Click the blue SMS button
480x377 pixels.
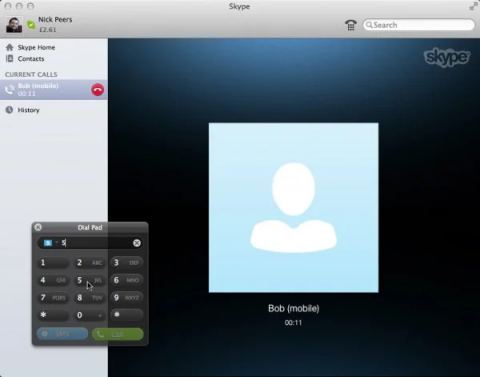click(x=62, y=334)
